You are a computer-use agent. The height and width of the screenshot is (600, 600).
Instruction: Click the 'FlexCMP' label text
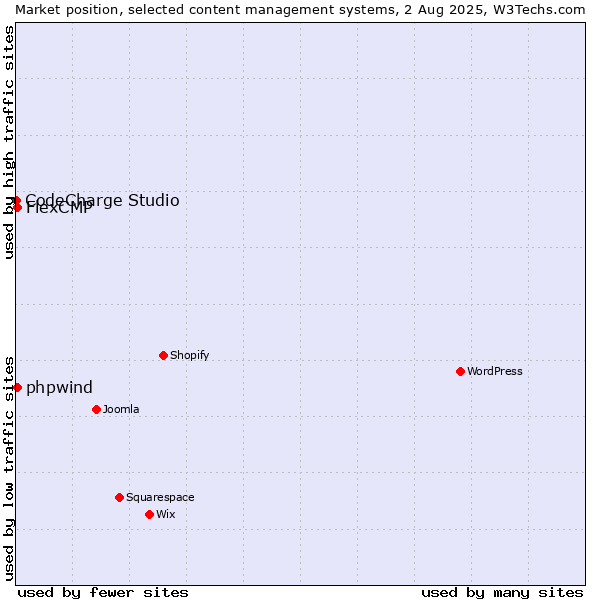(x=59, y=208)
